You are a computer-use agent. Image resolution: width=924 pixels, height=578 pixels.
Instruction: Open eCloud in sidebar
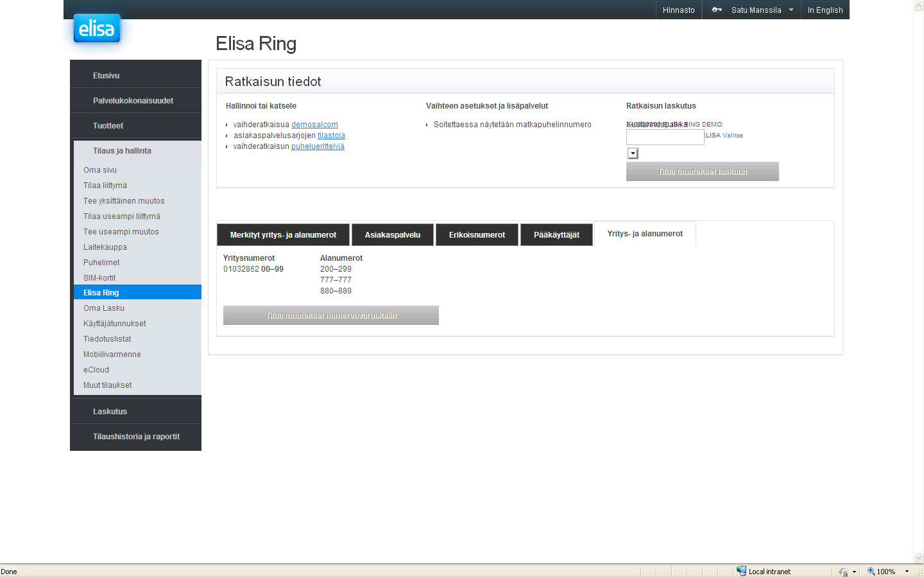(96, 370)
